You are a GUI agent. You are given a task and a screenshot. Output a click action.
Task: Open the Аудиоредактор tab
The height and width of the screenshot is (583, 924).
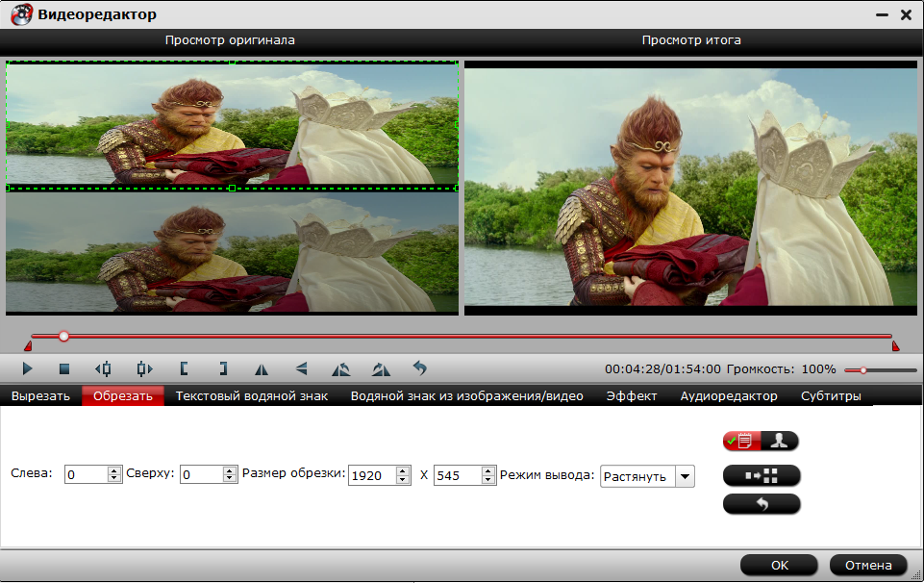pyautogui.click(x=729, y=396)
